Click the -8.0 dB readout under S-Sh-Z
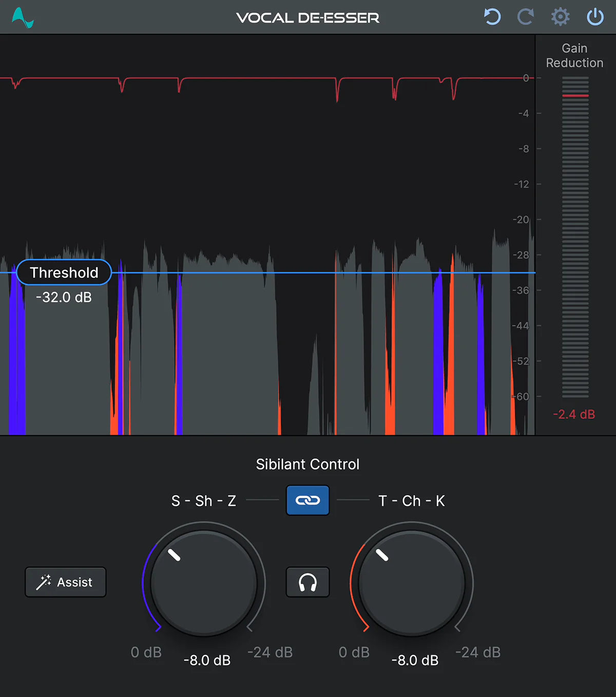 206,660
